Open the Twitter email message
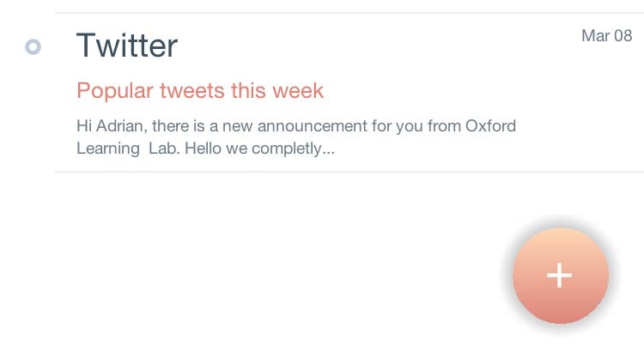This screenshot has width=644, height=359. tap(343, 93)
